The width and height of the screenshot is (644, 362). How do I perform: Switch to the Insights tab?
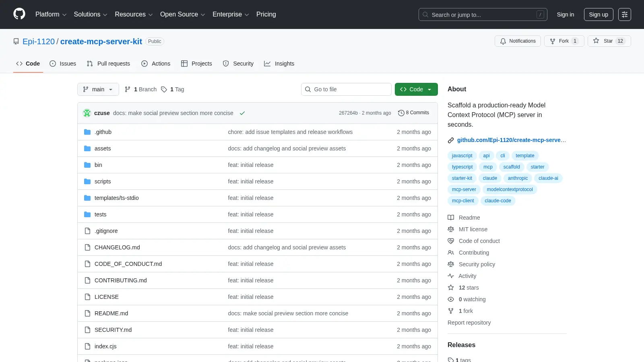point(279,64)
